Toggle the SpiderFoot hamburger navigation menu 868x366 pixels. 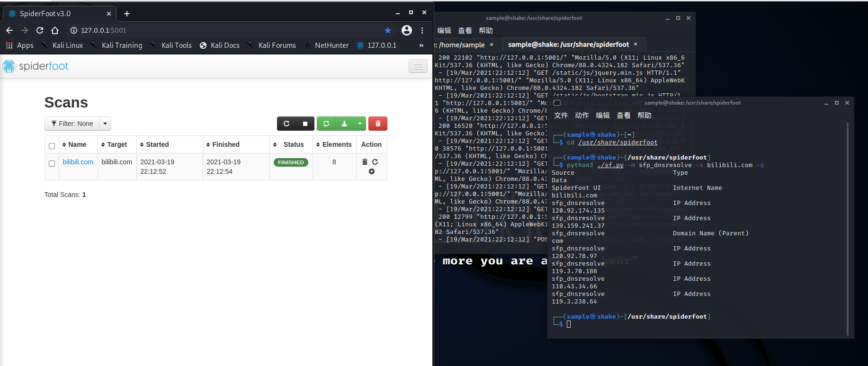coord(418,66)
